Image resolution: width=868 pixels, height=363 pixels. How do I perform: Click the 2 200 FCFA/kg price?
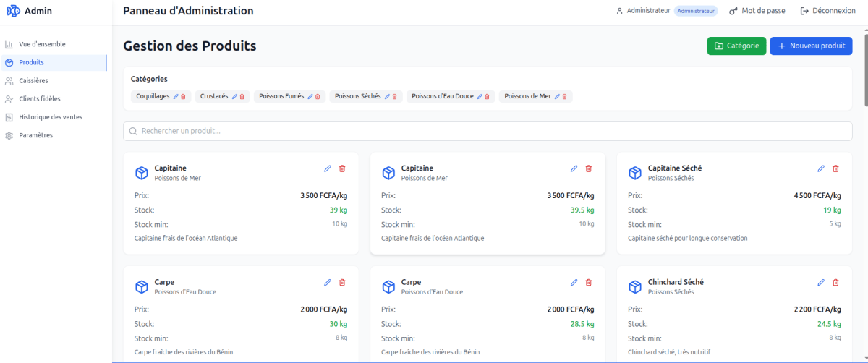click(817, 309)
